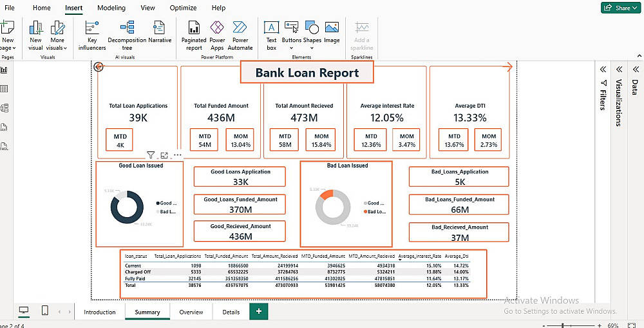
Task: Collapse the ribbon with the chevron
Action: point(639,55)
